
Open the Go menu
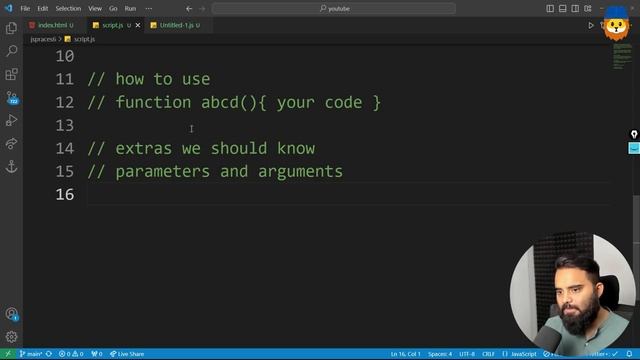[x=113, y=9]
